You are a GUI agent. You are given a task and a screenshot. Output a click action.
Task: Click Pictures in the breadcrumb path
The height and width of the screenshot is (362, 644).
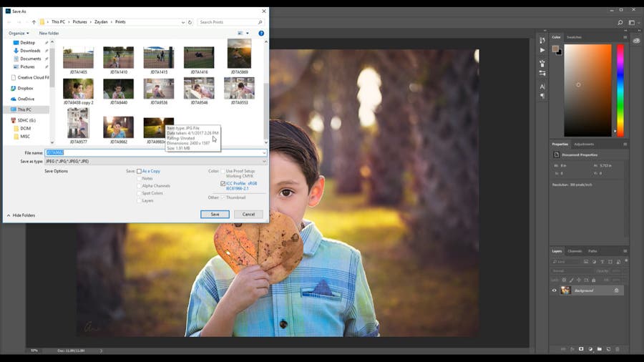tap(79, 22)
